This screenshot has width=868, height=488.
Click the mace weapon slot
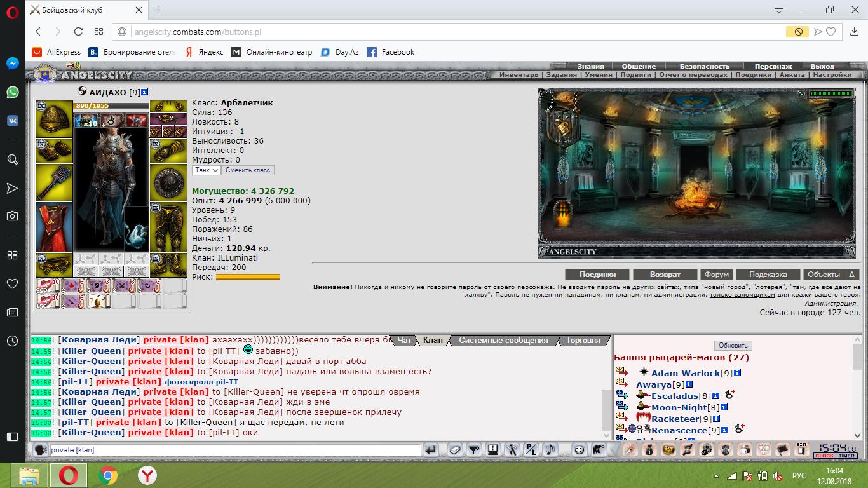point(54,183)
